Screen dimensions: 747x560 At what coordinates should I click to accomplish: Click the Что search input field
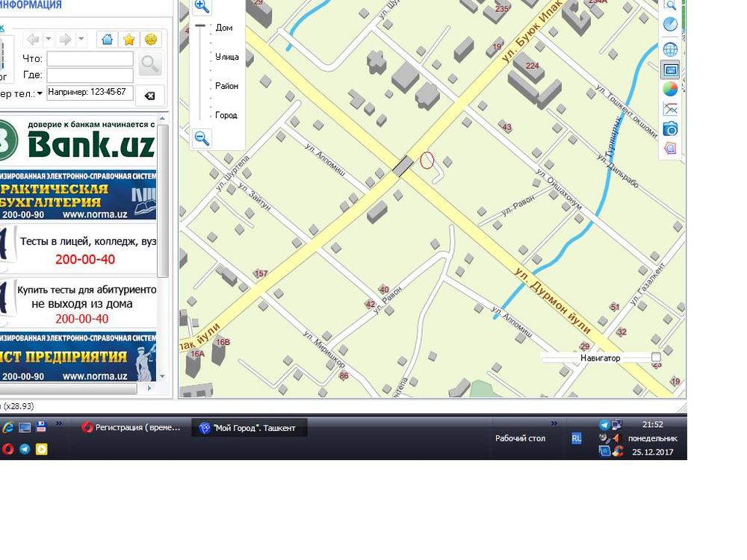[x=90, y=58]
